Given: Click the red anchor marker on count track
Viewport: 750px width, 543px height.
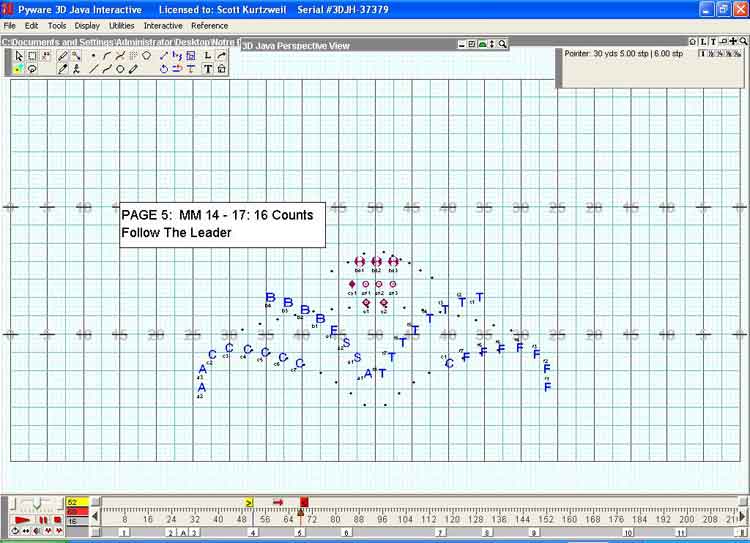Looking at the screenshot, I should point(304,502).
